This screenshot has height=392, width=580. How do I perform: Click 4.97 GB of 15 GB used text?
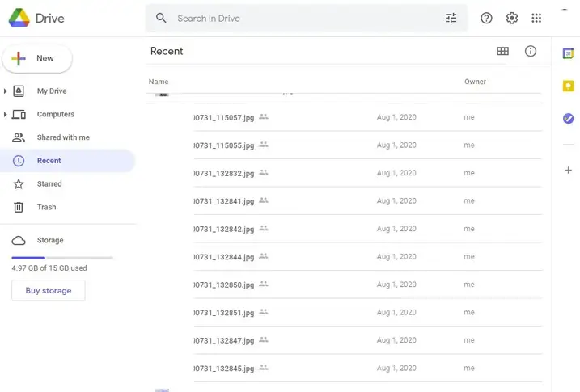tap(49, 268)
